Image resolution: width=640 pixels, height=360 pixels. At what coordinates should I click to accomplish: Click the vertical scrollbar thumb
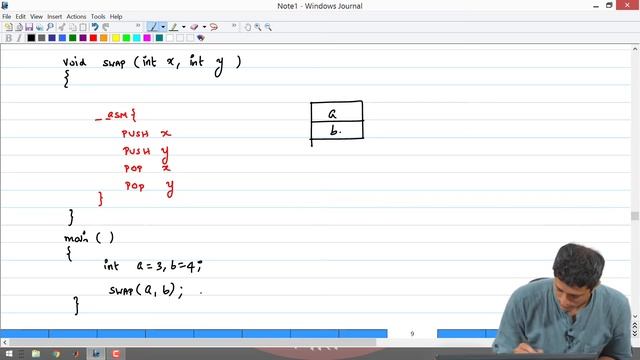[635, 216]
